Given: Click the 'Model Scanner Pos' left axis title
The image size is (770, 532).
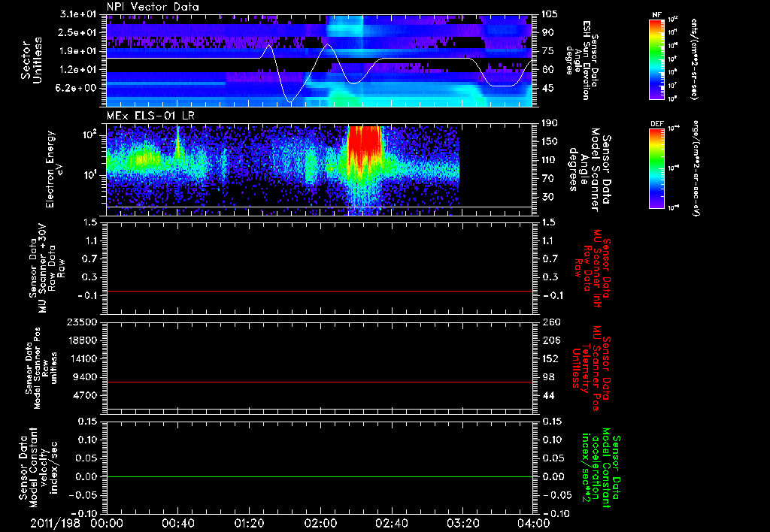Looking at the screenshot, I should (x=41, y=368).
